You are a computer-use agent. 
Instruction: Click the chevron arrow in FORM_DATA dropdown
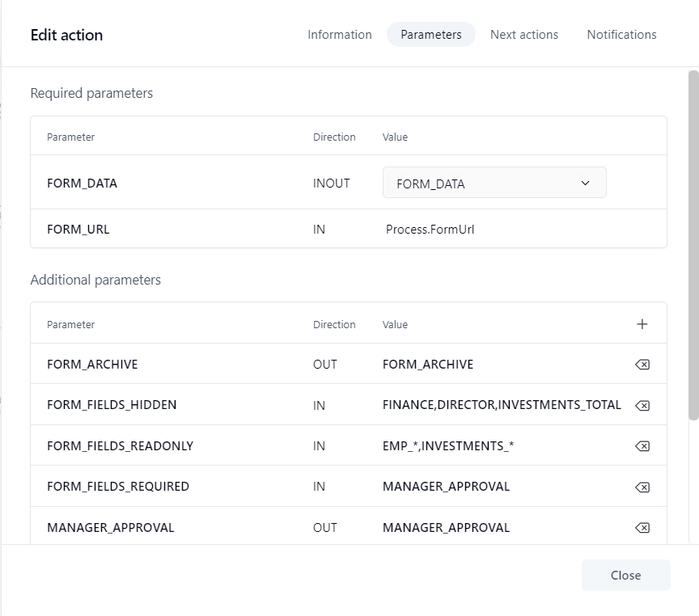click(x=585, y=184)
